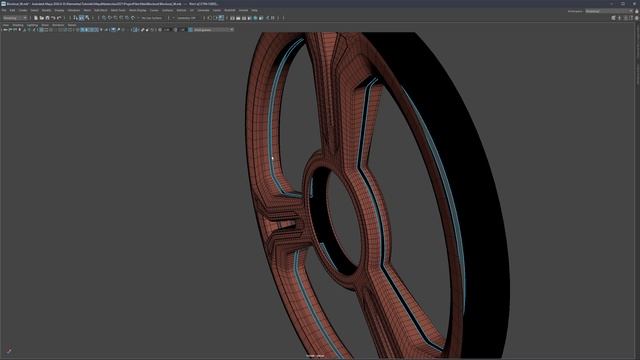
Task: Open the Hypershade icon
Action: [255, 18]
